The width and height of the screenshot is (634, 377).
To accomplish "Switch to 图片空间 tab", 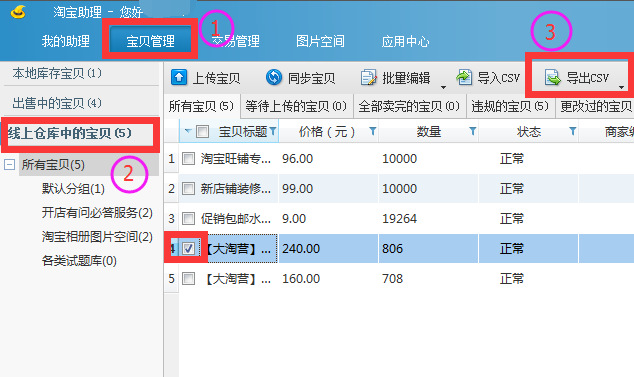I will pos(320,41).
